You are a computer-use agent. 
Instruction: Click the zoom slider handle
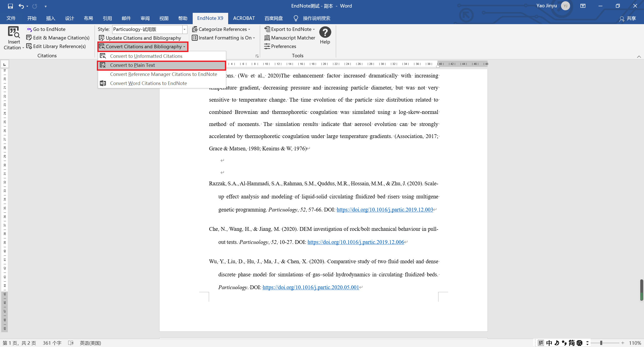click(x=601, y=343)
